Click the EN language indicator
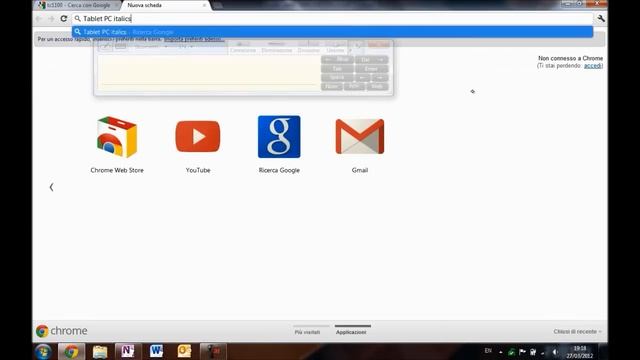Viewport: 640px width, 360px height. coord(488,351)
